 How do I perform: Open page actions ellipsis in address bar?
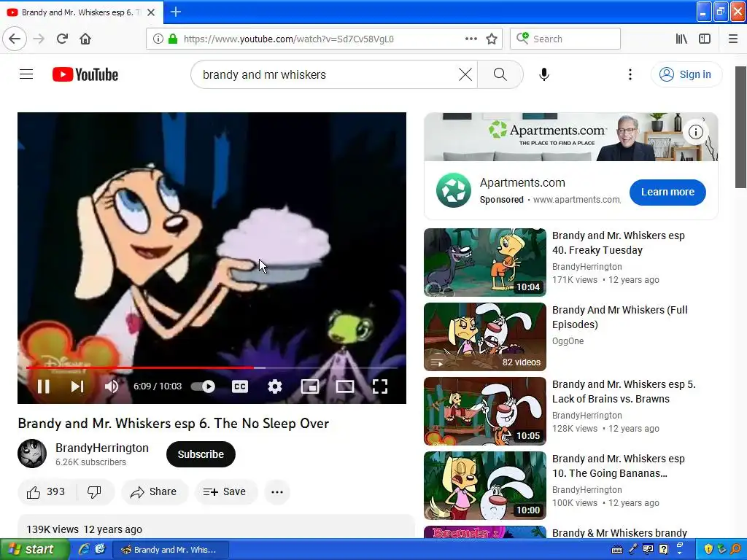(471, 39)
